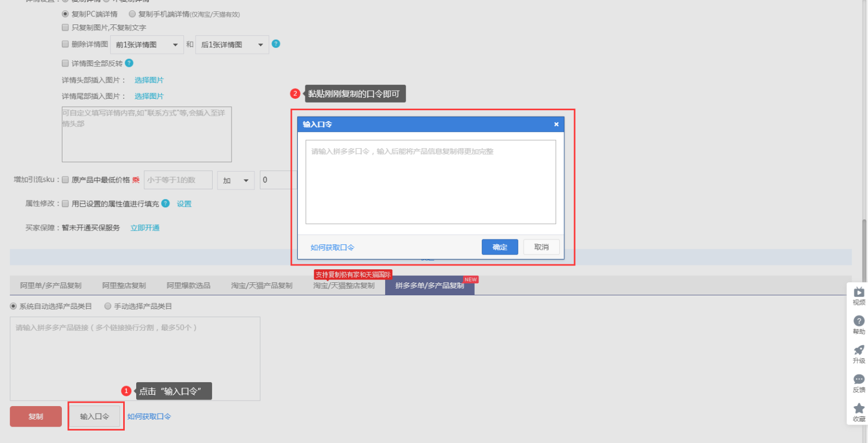Open the 反馈 feedback chat icon

859,383
